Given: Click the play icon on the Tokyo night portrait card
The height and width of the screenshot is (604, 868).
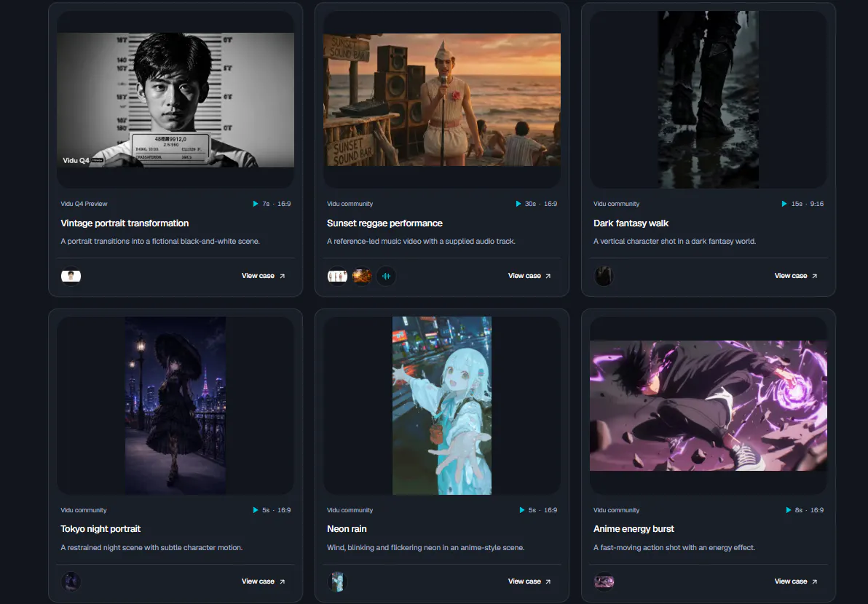Looking at the screenshot, I should (x=255, y=510).
